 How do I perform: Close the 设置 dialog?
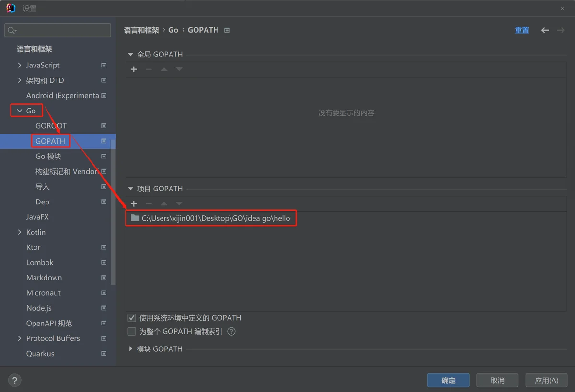point(562,9)
